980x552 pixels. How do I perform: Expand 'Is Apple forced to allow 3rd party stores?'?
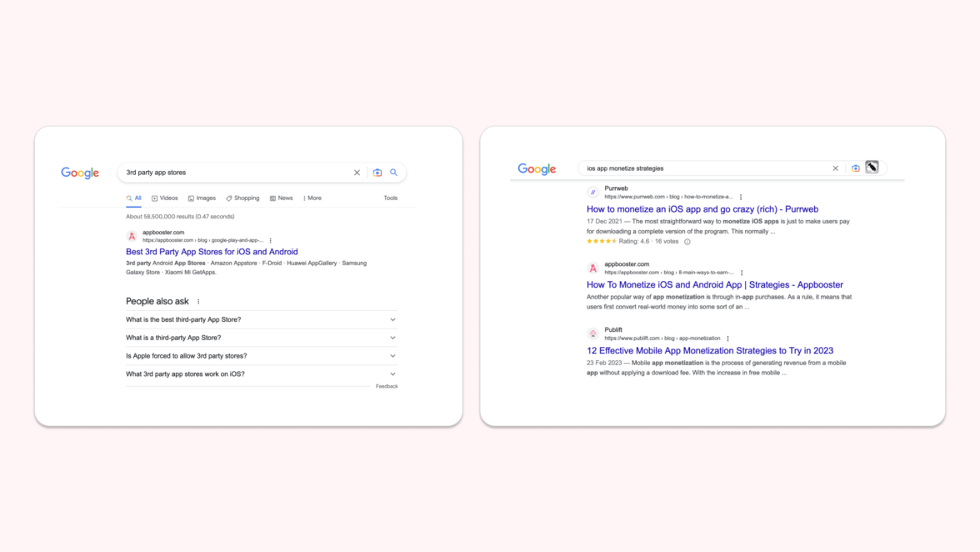(x=262, y=356)
